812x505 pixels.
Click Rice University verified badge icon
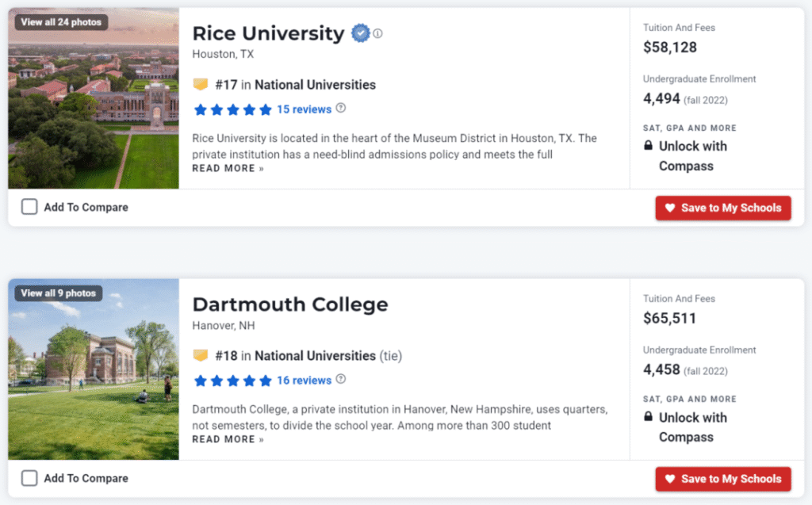[x=361, y=33]
